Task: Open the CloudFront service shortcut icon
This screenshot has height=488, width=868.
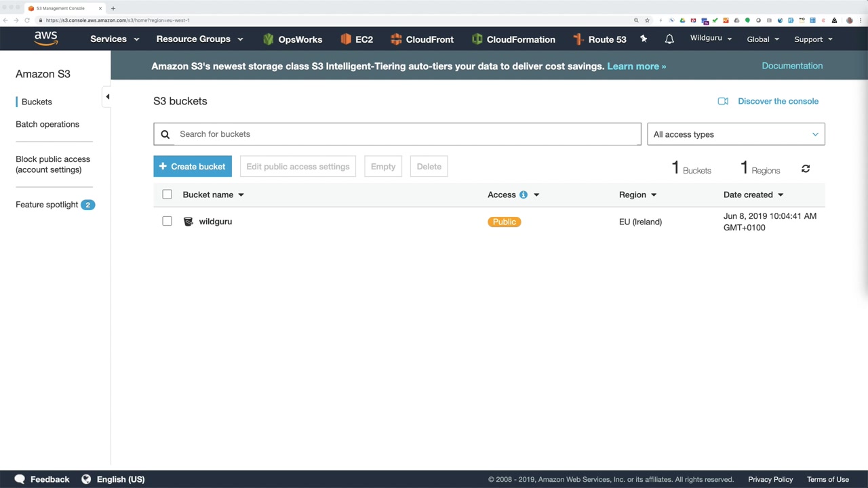Action: pos(396,39)
